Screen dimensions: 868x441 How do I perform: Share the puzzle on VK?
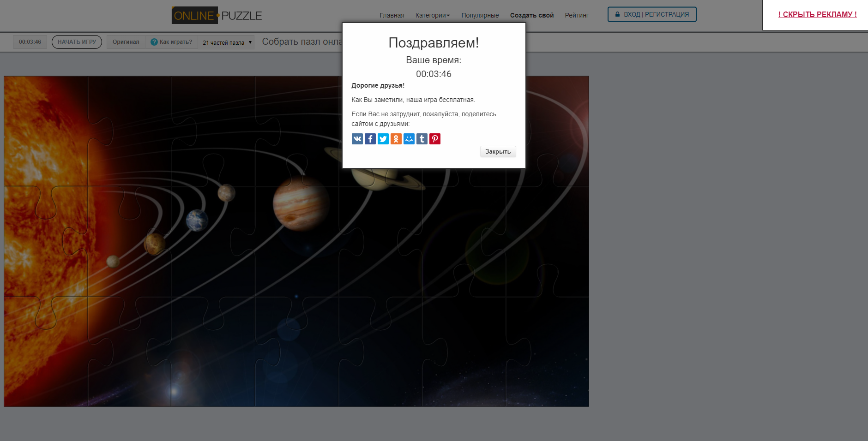pyautogui.click(x=357, y=139)
